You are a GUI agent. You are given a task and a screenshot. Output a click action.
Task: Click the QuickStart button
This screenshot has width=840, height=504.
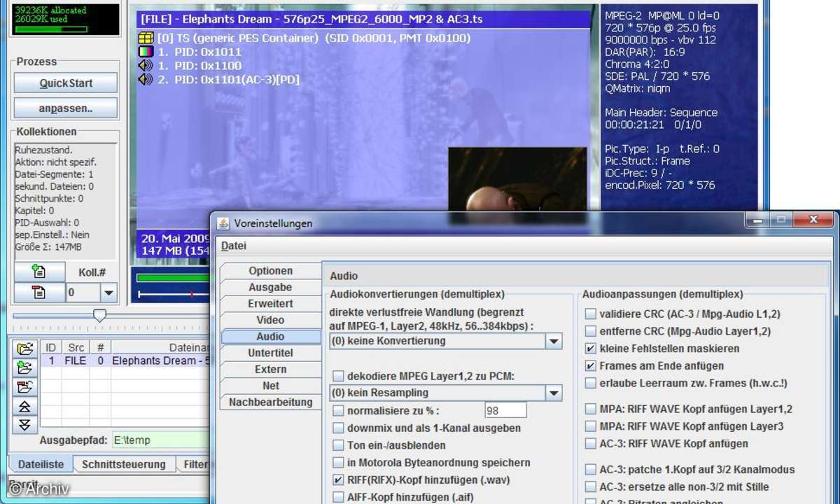coord(66,83)
